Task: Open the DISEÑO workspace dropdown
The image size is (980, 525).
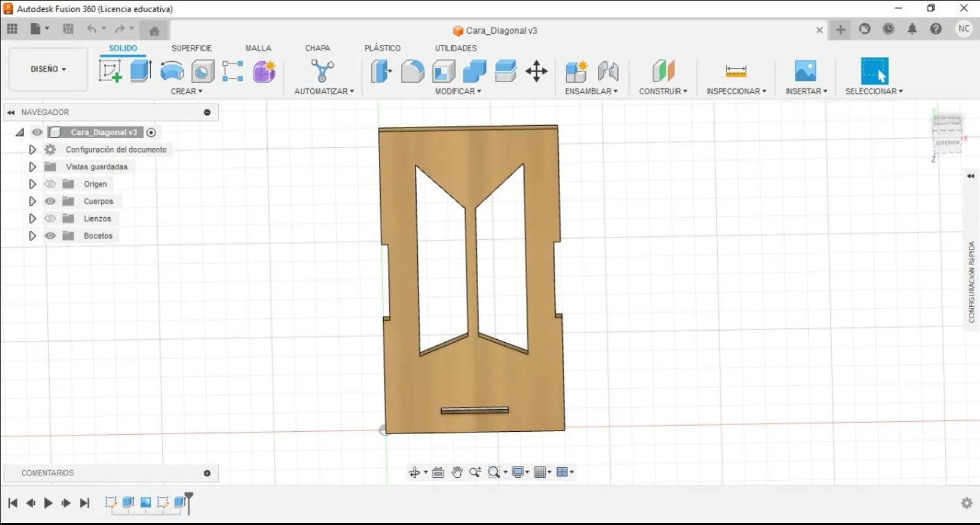Action: (x=48, y=69)
